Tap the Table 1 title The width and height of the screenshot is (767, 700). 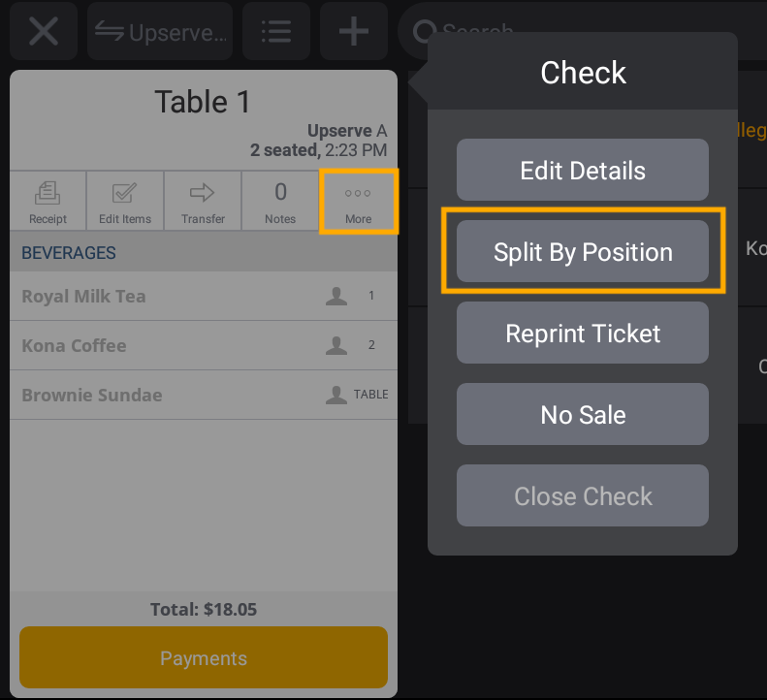[203, 102]
